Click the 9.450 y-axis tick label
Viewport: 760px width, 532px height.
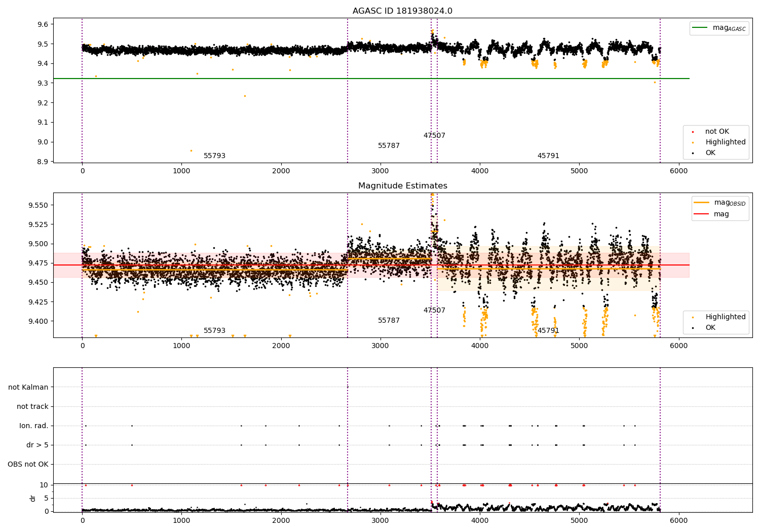pos(39,283)
